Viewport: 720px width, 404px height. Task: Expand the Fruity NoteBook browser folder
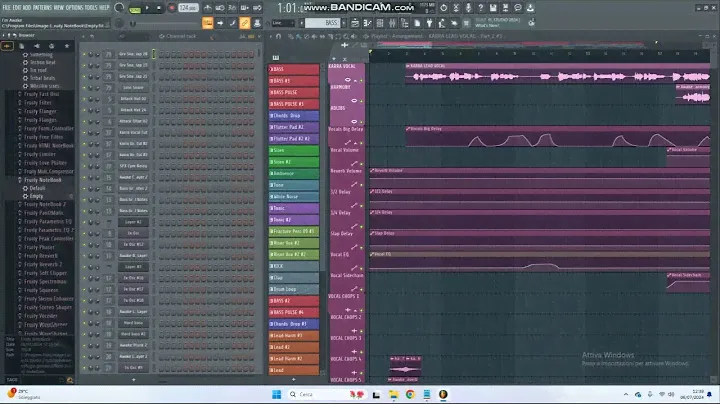(44, 180)
